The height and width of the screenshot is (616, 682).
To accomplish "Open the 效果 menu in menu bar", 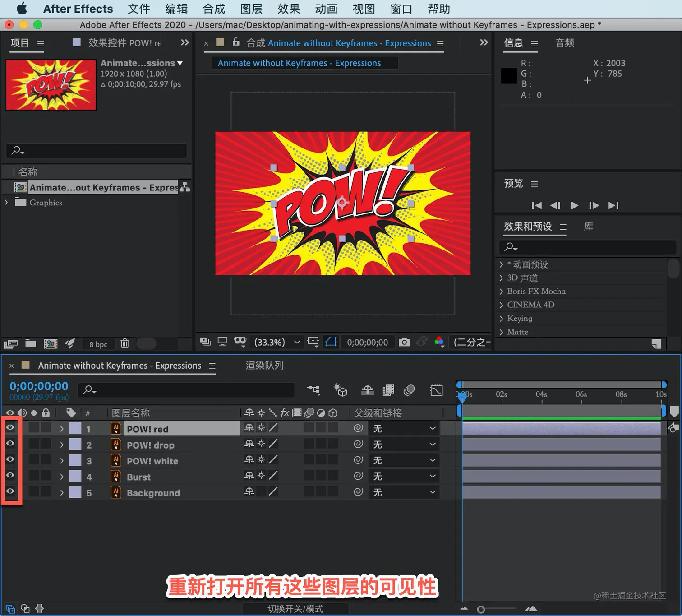I will (289, 9).
